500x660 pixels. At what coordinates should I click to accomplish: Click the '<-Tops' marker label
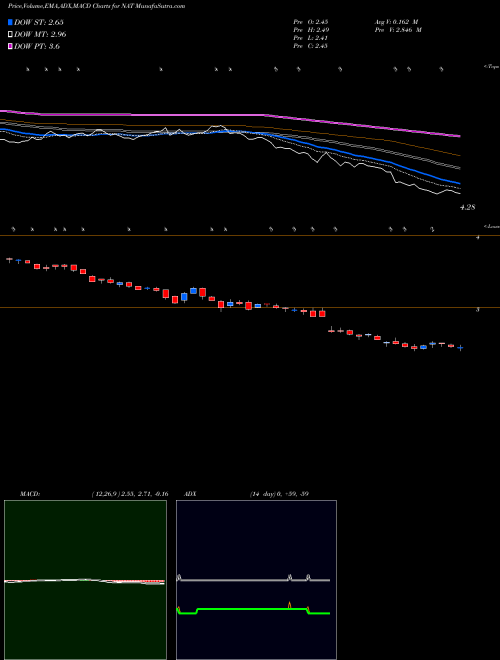(x=492, y=67)
